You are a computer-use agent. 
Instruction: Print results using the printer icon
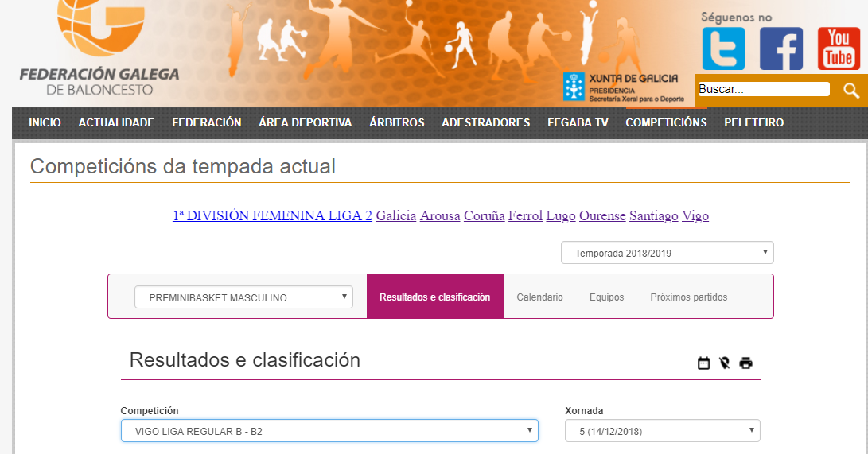(745, 363)
